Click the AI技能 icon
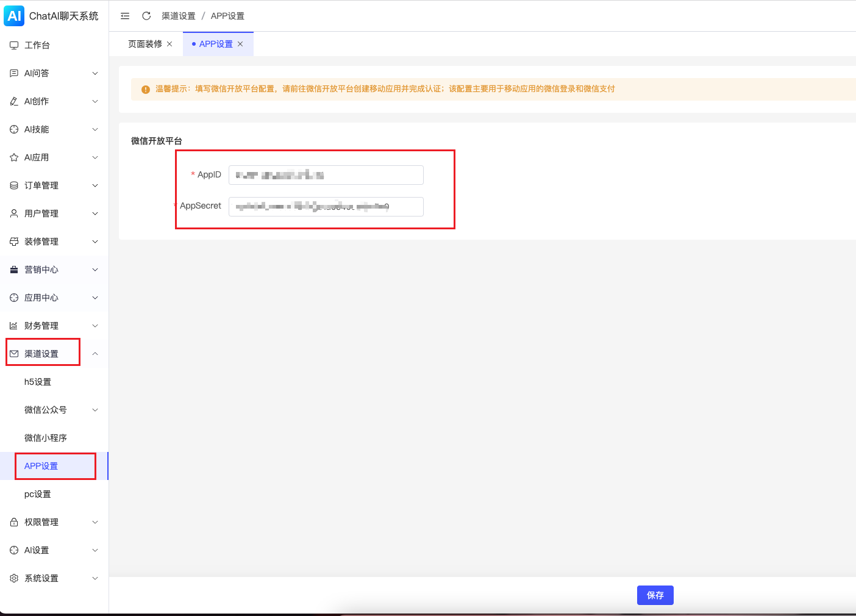 tap(14, 129)
